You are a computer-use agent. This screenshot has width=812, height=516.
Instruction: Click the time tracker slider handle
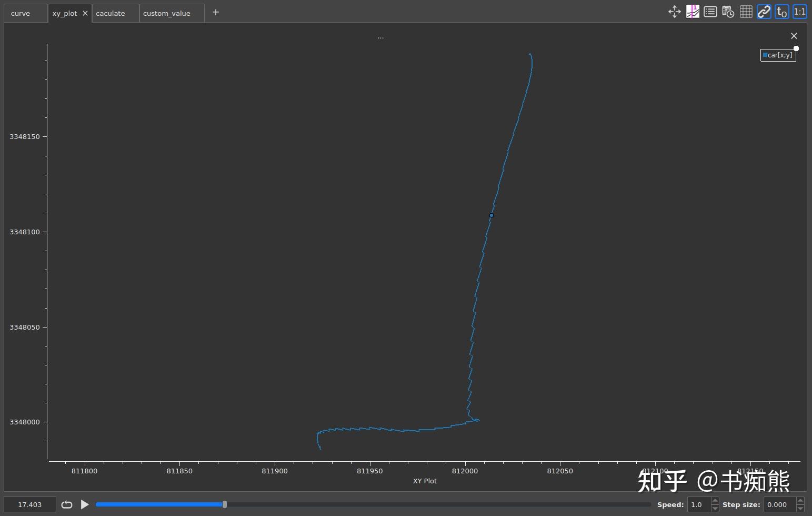[x=225, y=504]
